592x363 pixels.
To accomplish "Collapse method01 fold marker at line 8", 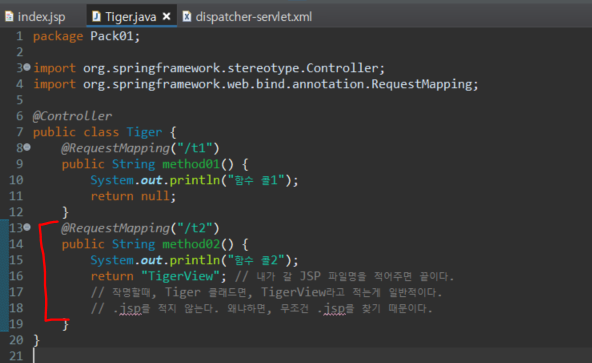I will pos(27,147).
